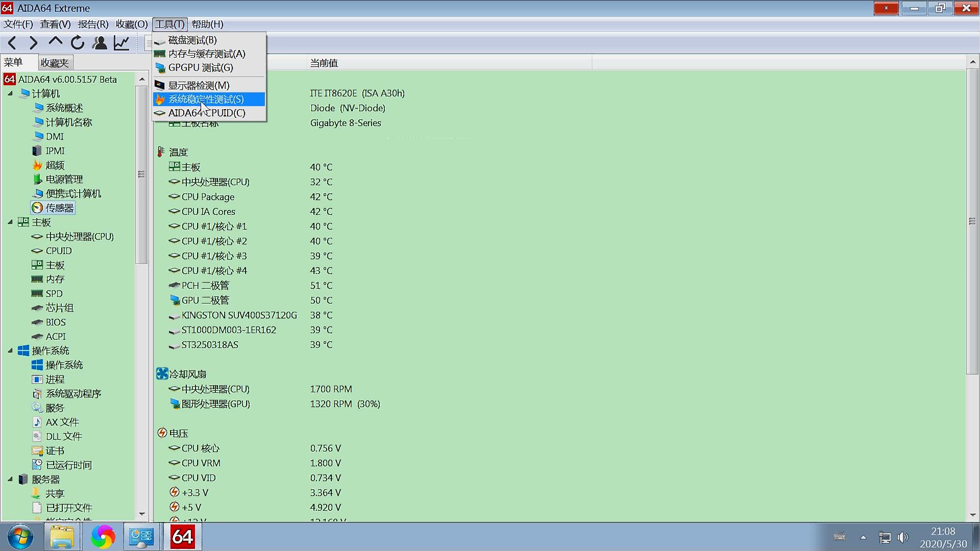Open the CPUID tree item
The height and width of the screenshot is (551, 980).
59,251
